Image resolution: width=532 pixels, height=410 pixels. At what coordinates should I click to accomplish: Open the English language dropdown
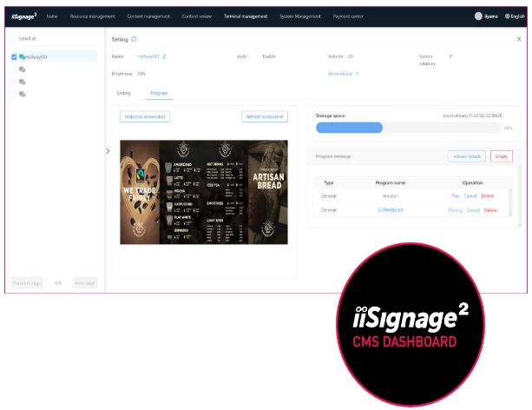(x=517, y=16)
